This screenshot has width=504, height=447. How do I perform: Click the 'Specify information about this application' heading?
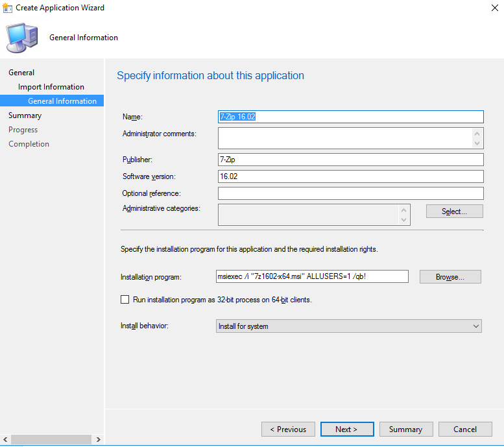(211, 75)
